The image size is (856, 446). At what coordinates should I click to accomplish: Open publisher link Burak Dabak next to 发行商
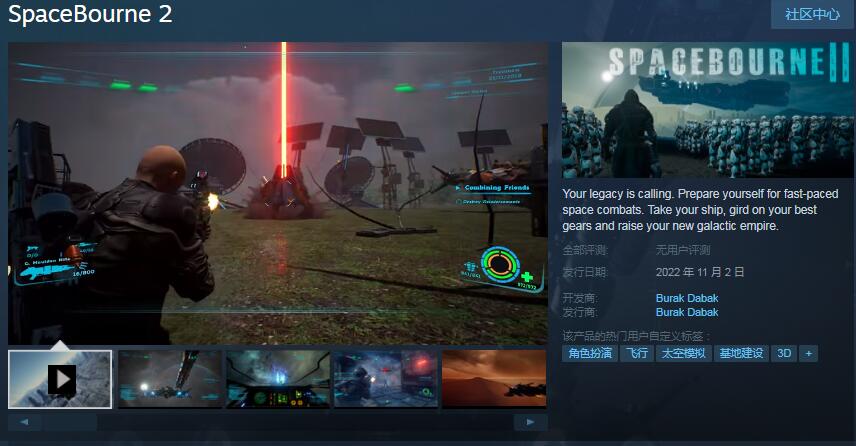click(x=687, y=312)
